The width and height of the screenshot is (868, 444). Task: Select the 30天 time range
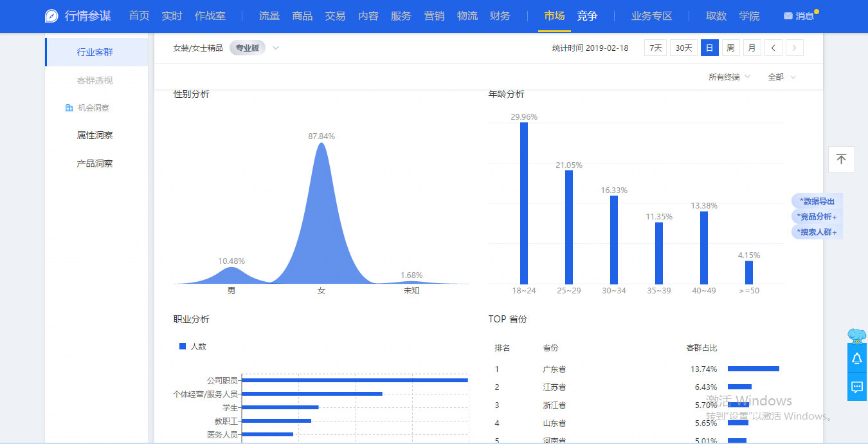[x=683, y=48]
